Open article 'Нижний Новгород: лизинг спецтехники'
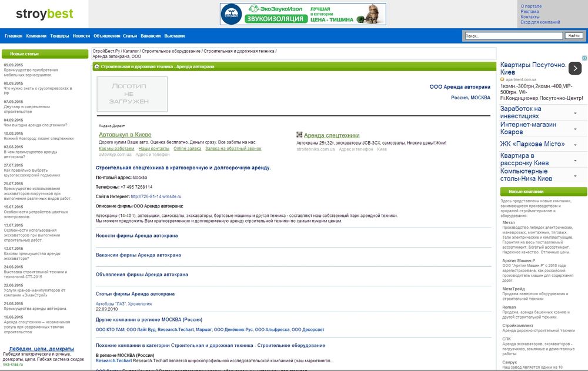The height and width of the screenshot is (371, 588). point(39,138)
